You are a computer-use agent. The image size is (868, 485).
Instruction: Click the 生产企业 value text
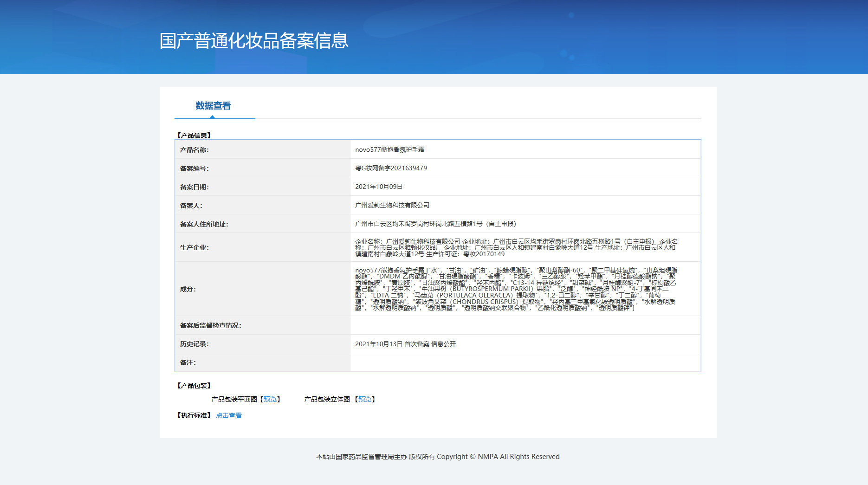click(x=516, y=247)
